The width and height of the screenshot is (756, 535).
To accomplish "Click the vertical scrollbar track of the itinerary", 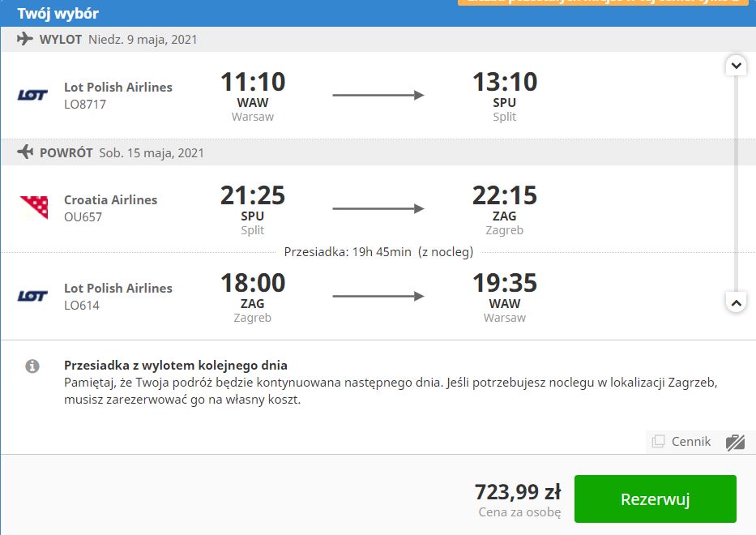I will click(737, 183).
